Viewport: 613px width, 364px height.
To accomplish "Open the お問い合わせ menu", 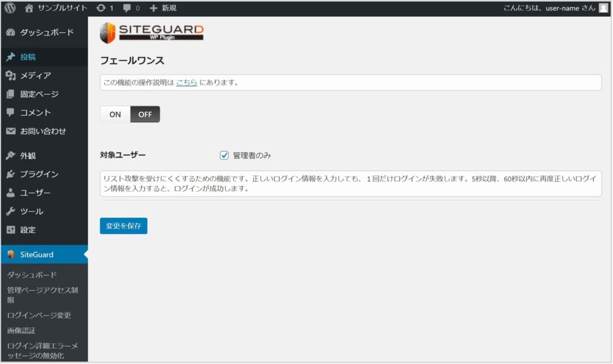I will tap(44, 131).
